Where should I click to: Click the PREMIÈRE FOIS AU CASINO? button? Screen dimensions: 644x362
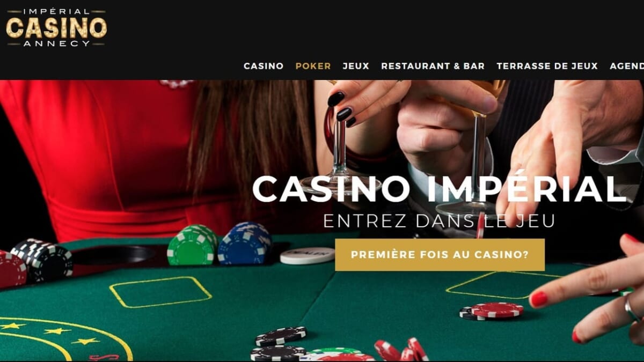tap(440, 255)
